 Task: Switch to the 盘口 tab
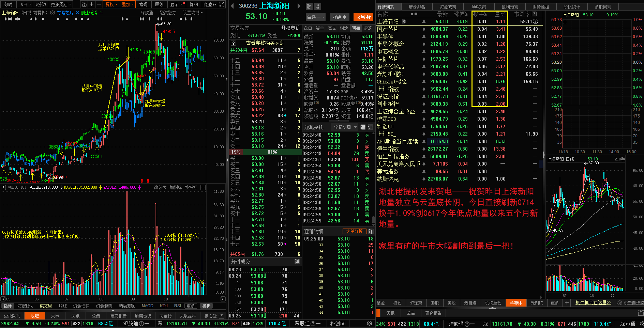308,28
